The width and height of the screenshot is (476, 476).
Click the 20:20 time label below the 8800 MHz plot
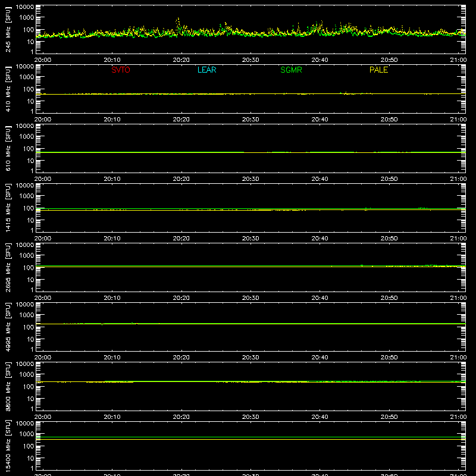(181, 417)
